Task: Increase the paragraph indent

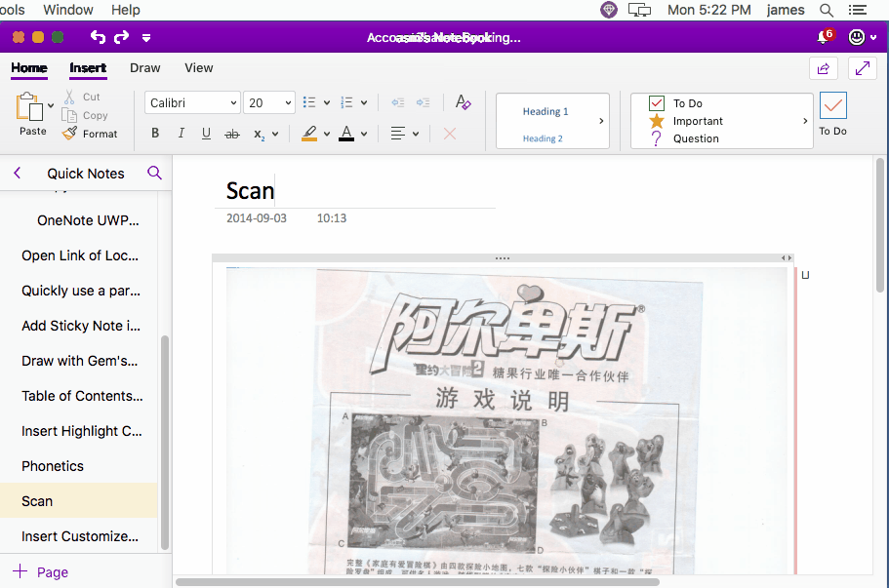Action: click(x=423, y=102)
